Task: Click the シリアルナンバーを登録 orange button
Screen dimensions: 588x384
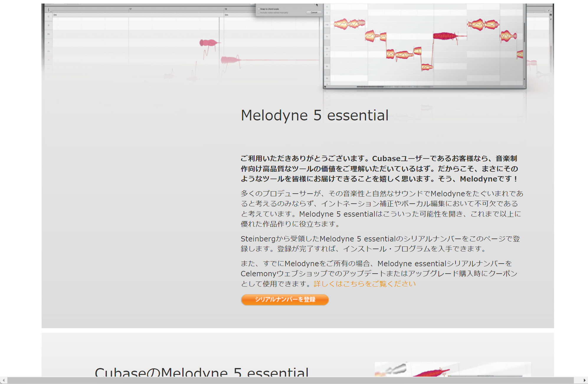Action: [x=285, y=300]
